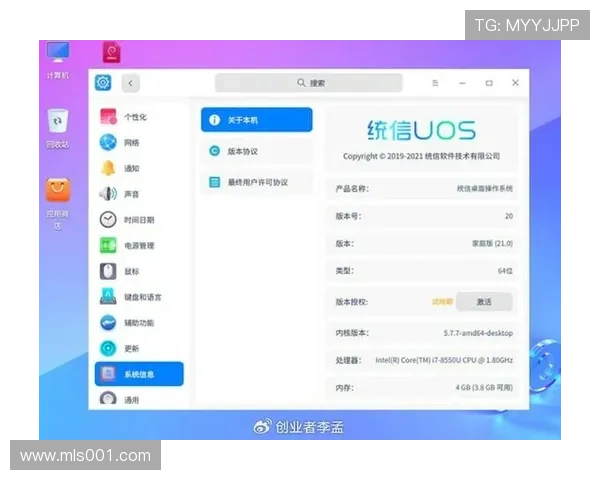This screenshot has height=480, width=600.
Task: Select 电源管理 battery icon
Action: point(108,245)
